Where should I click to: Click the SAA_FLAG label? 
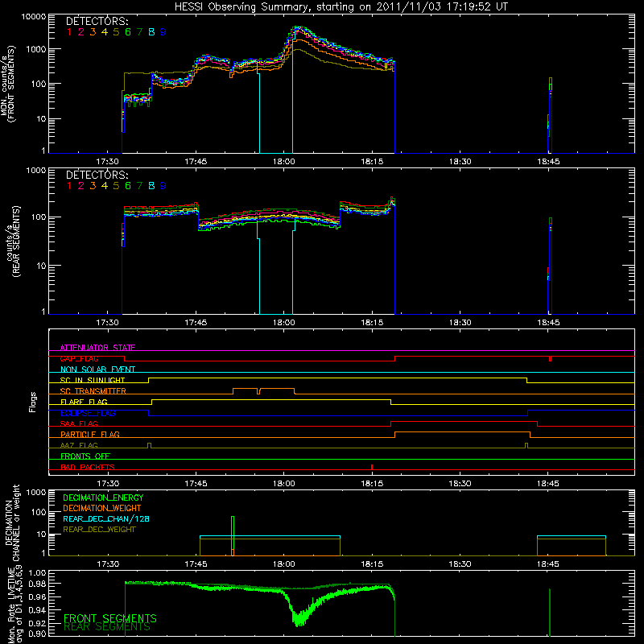pyautogui.click(x=79, y=423)
